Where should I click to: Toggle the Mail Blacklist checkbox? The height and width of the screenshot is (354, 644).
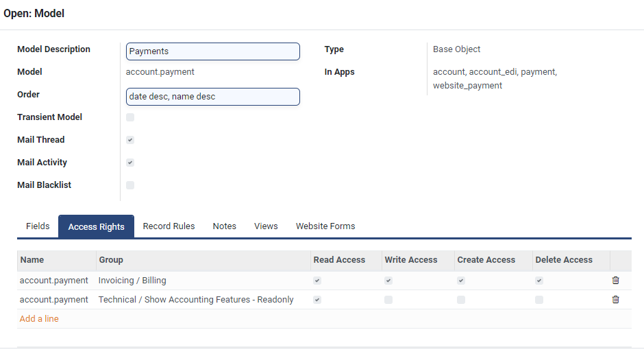(x=130, y=185)
